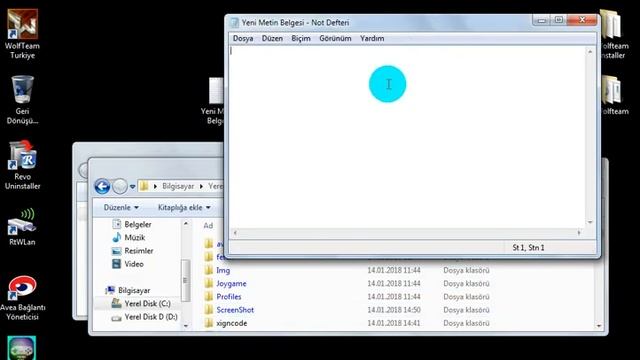Screen dimensions: 640x360
Task: Maximize the Notepad window
Action: coord(559,20)
